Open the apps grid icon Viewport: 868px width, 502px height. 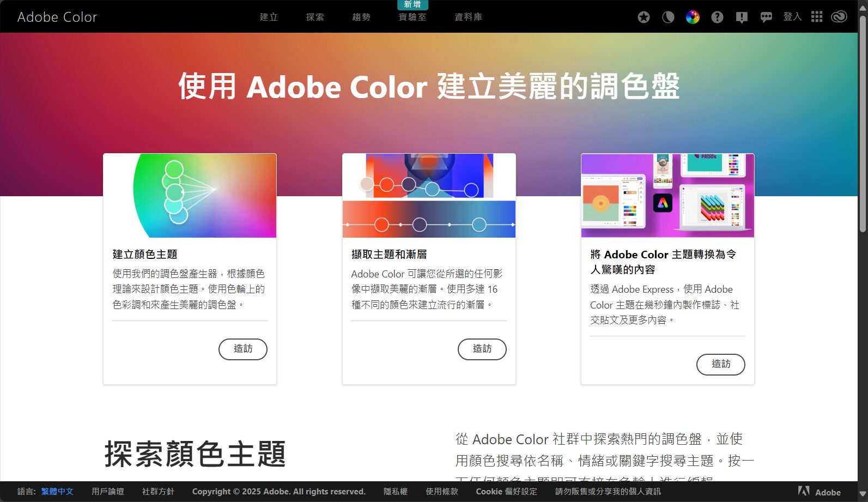click(x=816, y=17)
